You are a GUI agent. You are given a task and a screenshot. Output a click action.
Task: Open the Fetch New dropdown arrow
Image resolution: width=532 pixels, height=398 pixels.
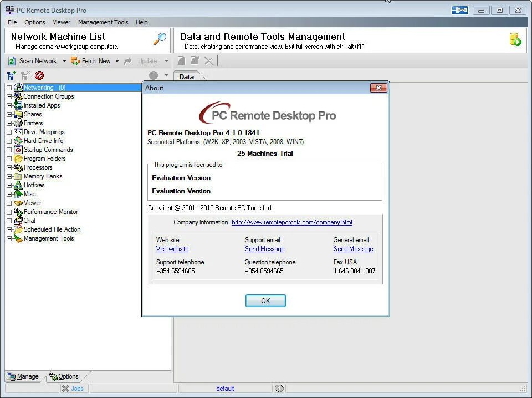click(x=117, y=61)
